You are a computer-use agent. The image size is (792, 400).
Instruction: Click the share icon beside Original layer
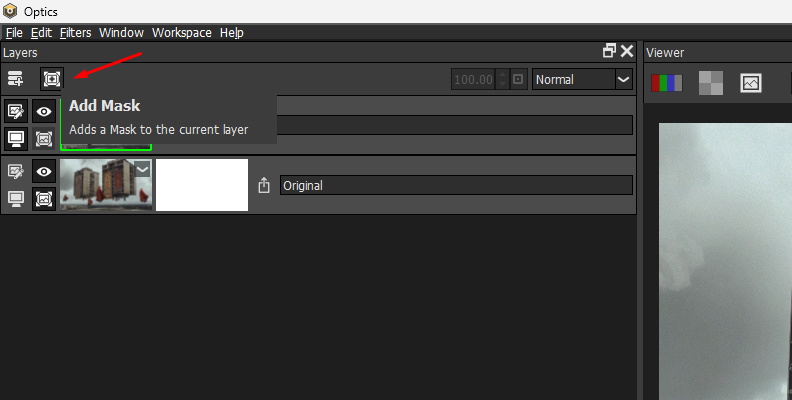pyautogui.click(x=264, y=185)
